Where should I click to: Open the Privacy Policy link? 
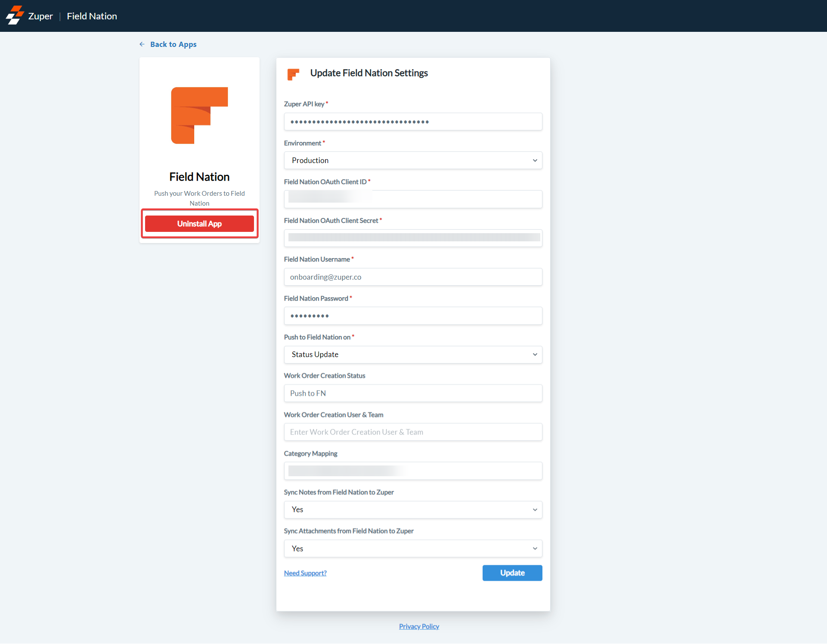[418, 626]
